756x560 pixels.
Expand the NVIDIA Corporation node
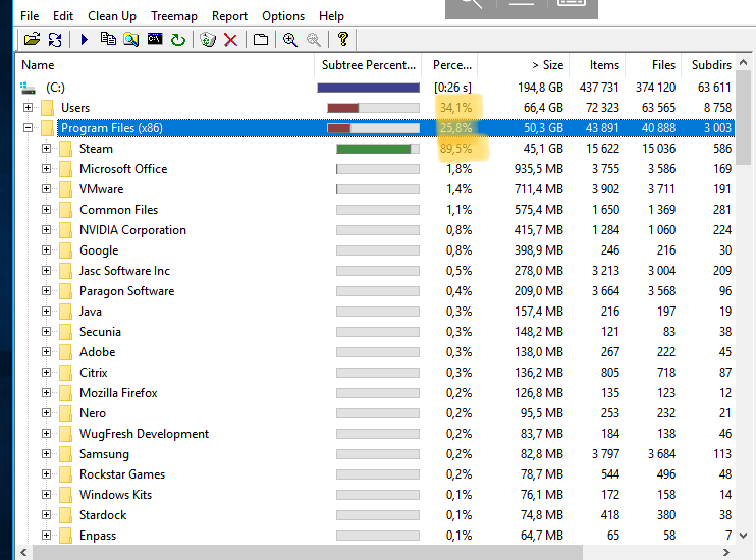coord(46,230)
